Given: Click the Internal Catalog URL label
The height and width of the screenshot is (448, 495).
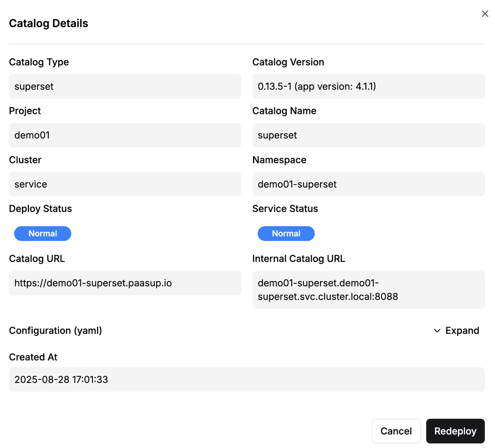Looking at the screenshot, I should click(299, 259).
